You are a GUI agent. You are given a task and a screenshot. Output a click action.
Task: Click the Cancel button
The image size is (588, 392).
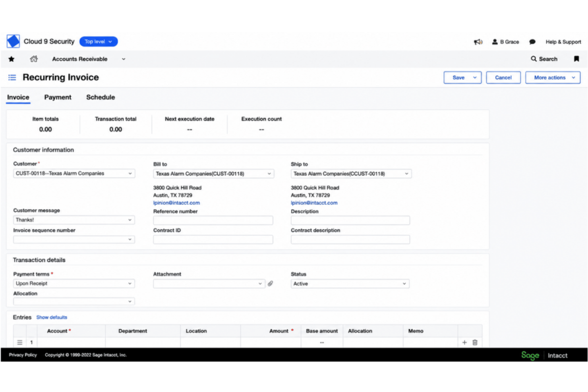pos(503,77)
